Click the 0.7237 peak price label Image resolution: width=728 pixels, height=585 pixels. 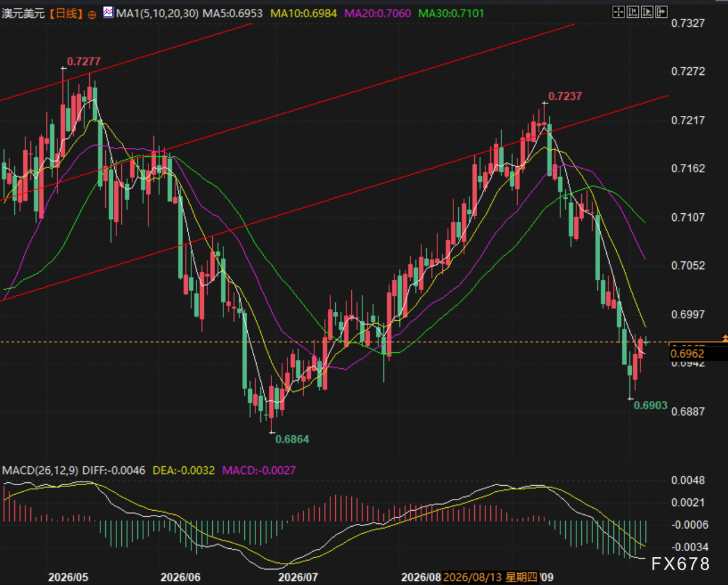point(565,96)
